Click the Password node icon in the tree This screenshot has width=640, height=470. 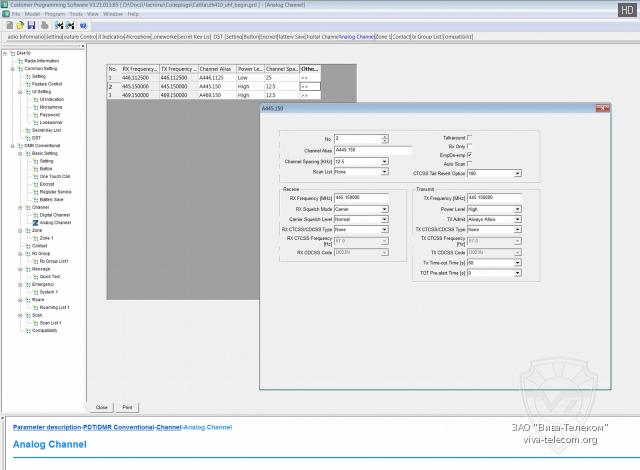click(x=36, y=115)
